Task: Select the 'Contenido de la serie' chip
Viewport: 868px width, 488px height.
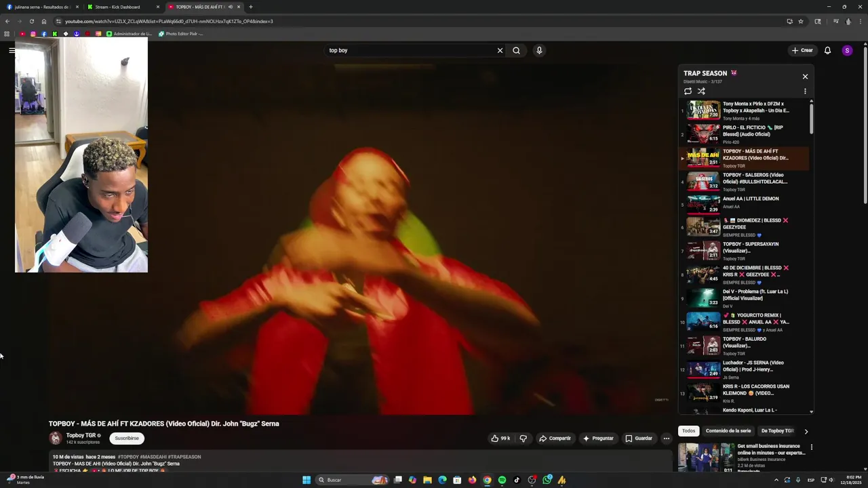Action: coord(728,431)
